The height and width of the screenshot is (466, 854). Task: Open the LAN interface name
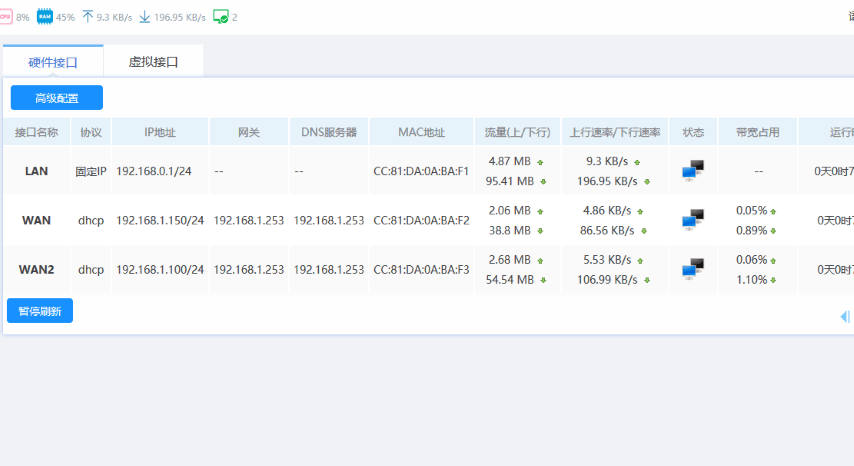[36, 171]
